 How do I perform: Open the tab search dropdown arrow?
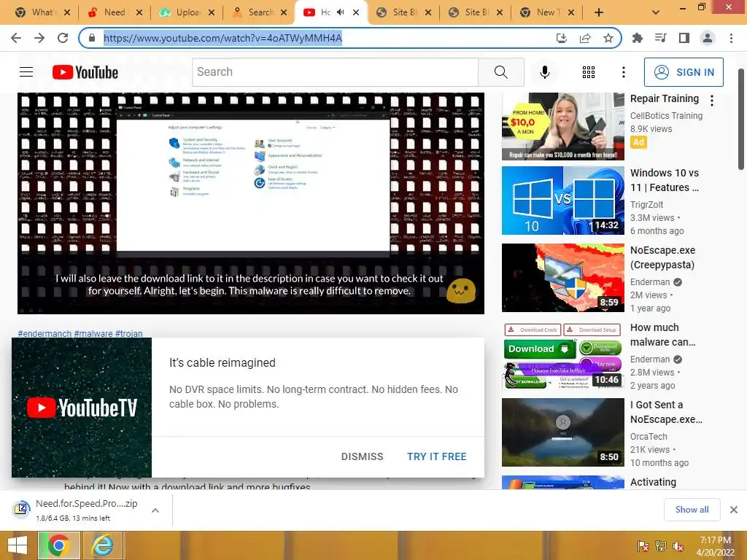[656, 12]
